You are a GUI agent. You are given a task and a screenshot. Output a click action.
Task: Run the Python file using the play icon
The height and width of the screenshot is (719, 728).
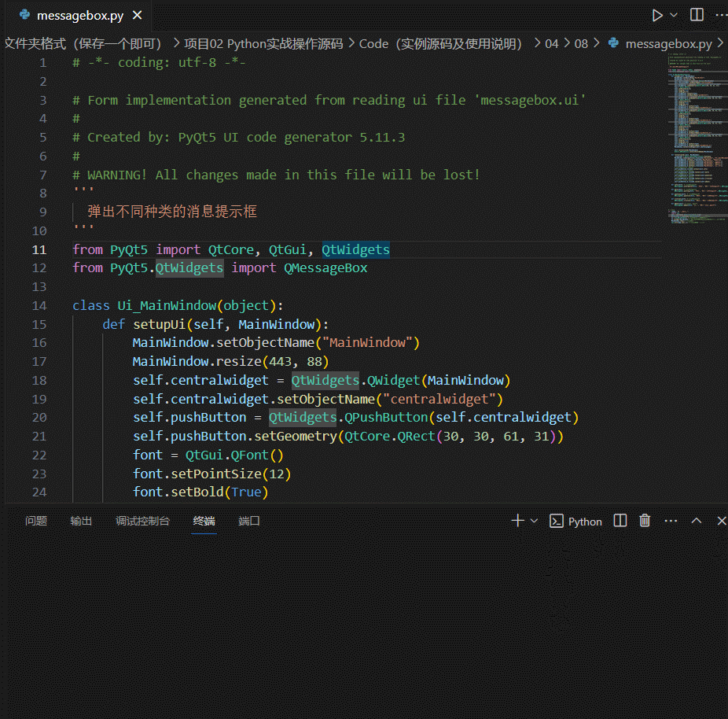(x=659, y=14)
